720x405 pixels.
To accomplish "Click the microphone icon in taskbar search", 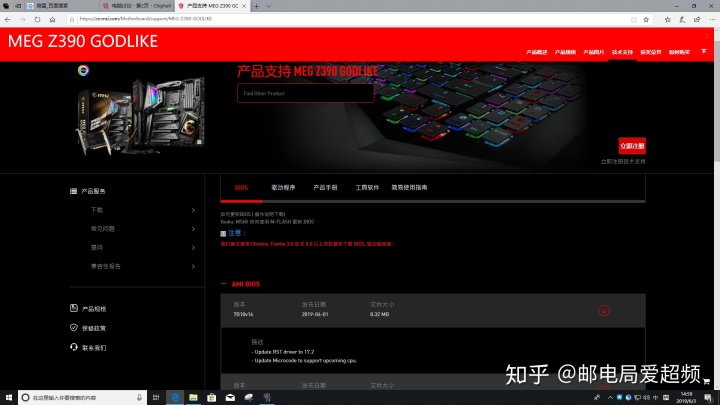I will click(139, 398).
